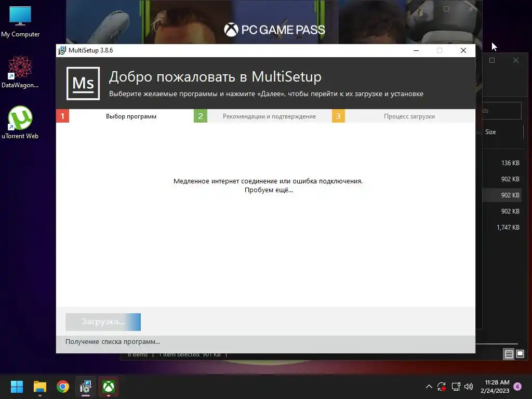Click the slow internet connection error message
532x399 pixels.
[268, 181]
